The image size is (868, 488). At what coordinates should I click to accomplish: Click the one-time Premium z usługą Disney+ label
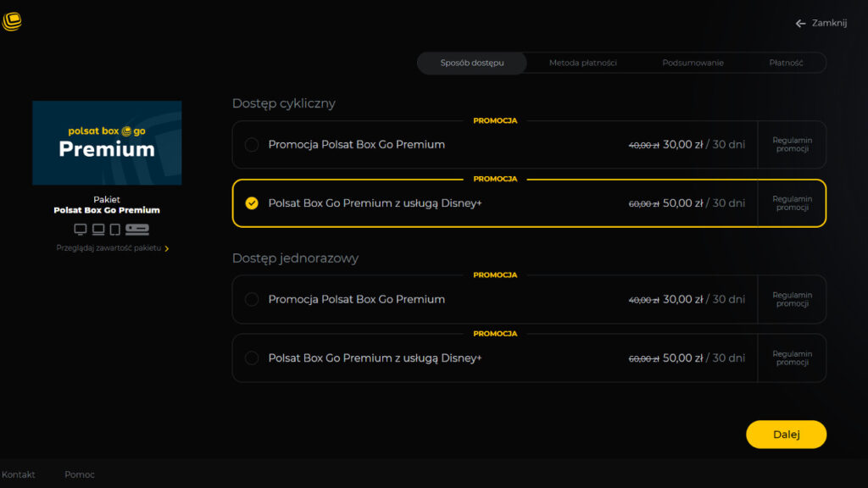pos(375,358)
